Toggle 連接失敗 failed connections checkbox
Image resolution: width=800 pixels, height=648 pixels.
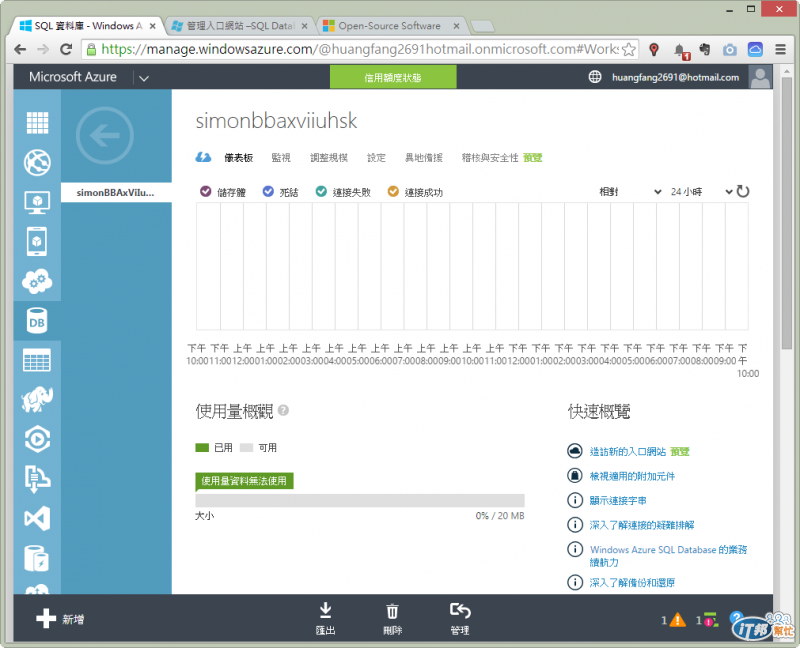[321, 191]
